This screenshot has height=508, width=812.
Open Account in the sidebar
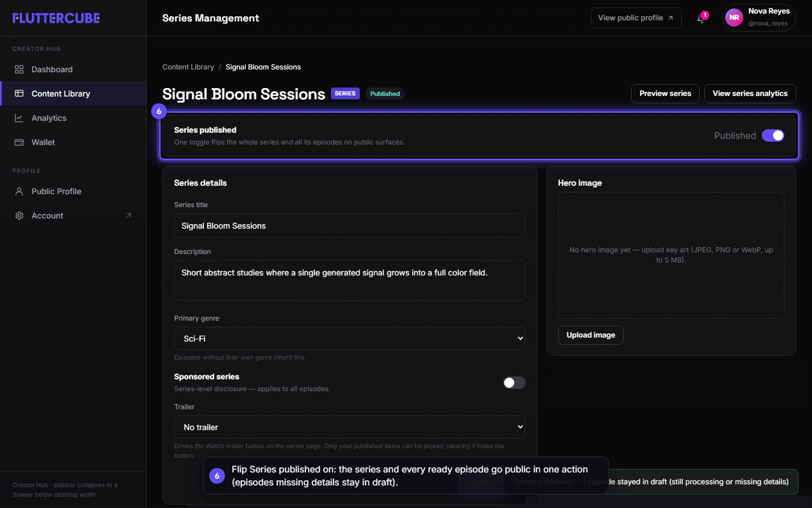pyautogui.click(x=73, y=216)
